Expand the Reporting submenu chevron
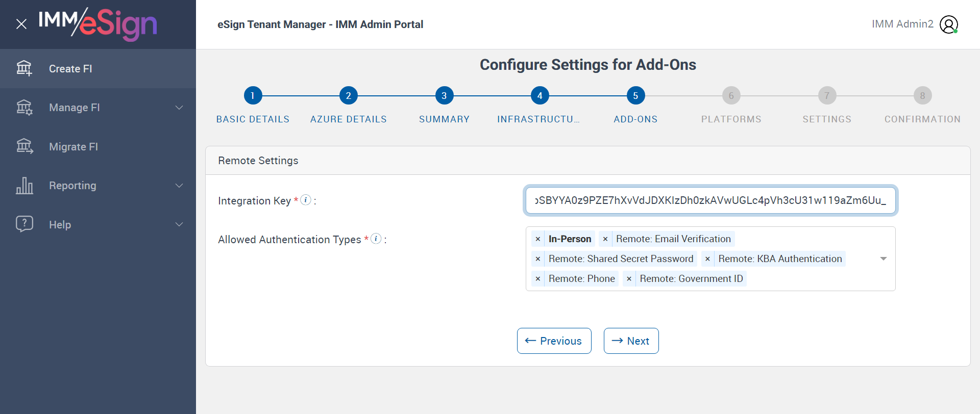Screen dimensions: 980x414 click(x=179, y=186)
